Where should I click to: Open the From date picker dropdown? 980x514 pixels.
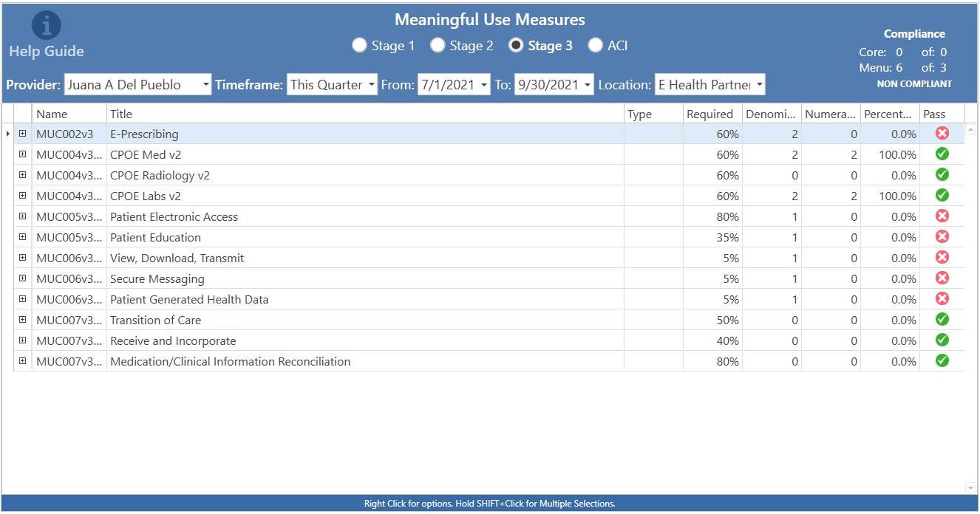[484, 85]
